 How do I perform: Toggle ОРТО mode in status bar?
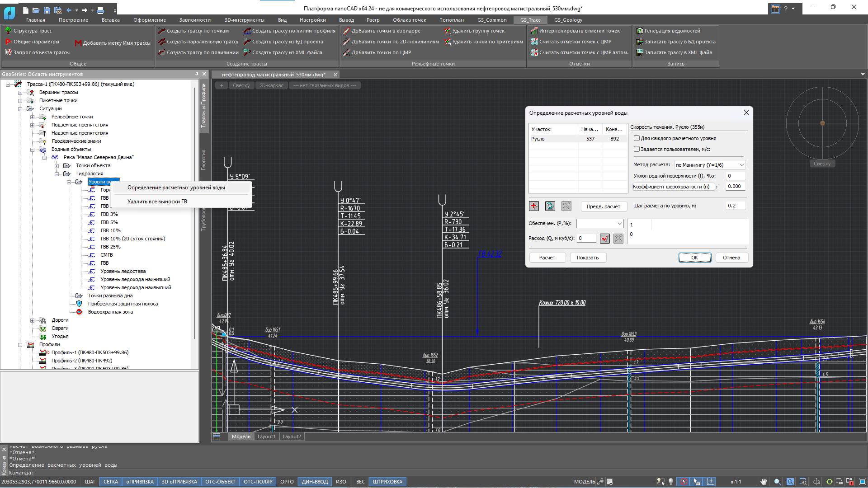[x=287, y=482]
